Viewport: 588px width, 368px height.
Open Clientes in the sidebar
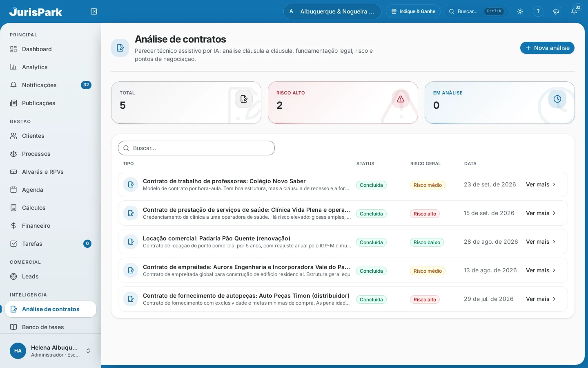pyautogui.click(x=51, y=136)
